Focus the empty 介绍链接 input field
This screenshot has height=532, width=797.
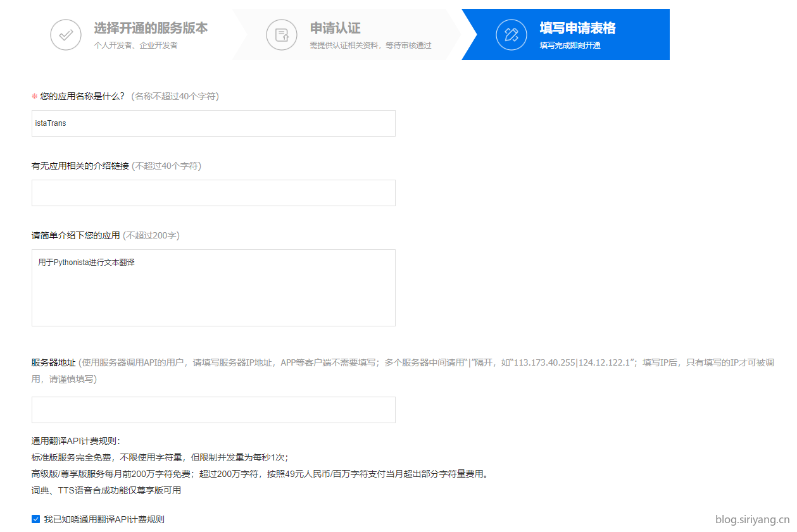tap(213, 193)
